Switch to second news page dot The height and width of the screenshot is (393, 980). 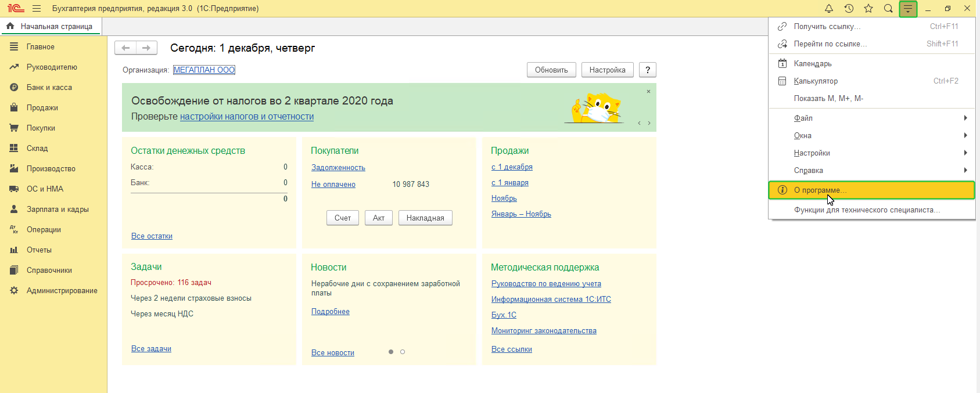point(403,352)
